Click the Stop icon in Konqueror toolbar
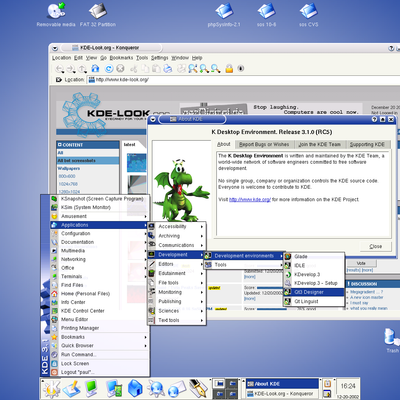 [x=120, y=69]
